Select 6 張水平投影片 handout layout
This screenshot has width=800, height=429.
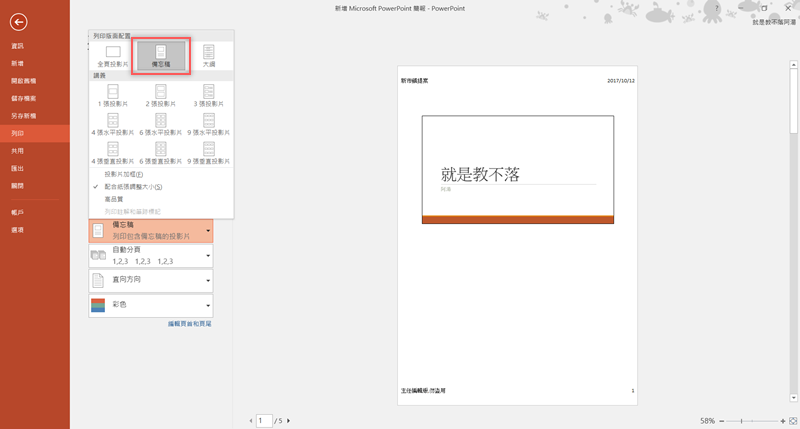pyautogui.click(x=160, y=125)
